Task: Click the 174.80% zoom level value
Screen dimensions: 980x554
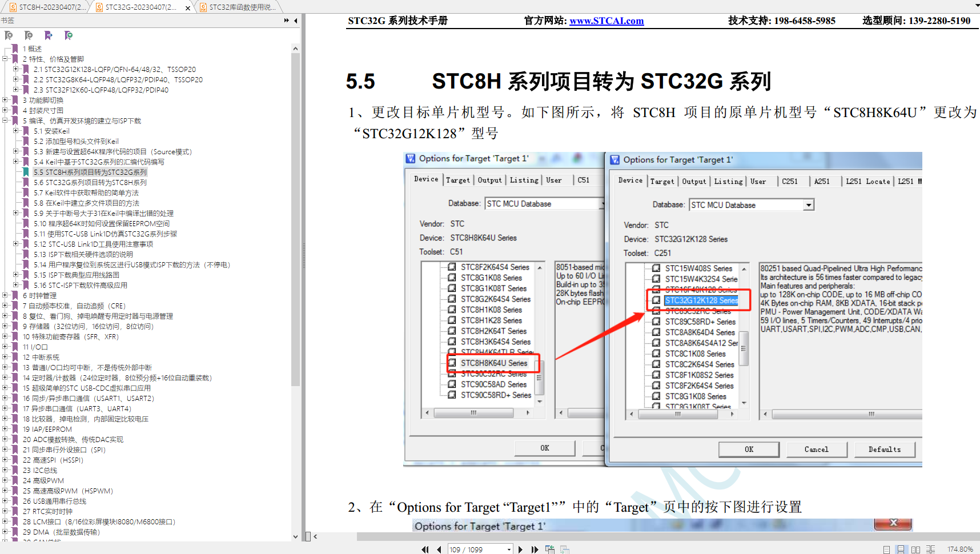Action: pos(960,549)
